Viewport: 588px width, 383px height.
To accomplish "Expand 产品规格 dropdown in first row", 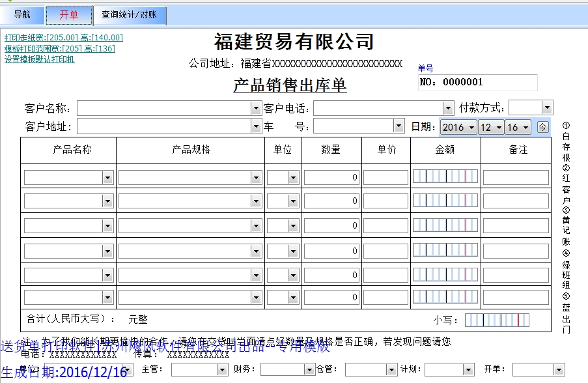I will (256, 177).
